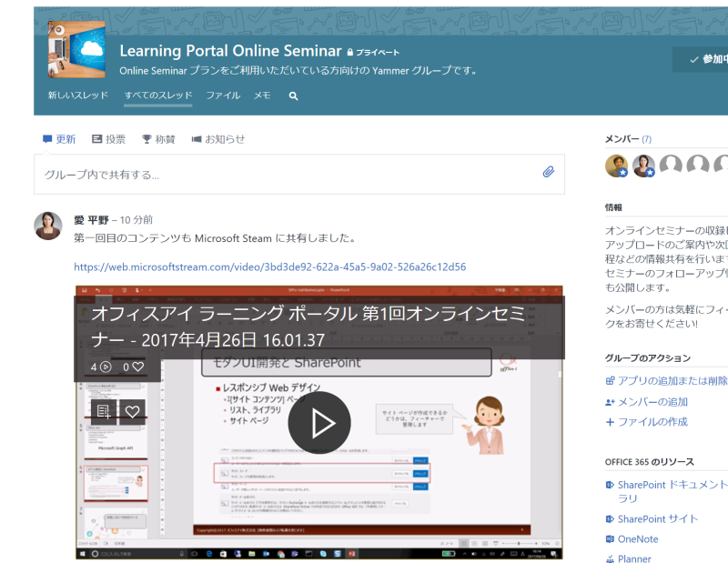Open the メモ tab
Image resolution: width=728 pixels, height=563 pixels.
pos(262,96)
